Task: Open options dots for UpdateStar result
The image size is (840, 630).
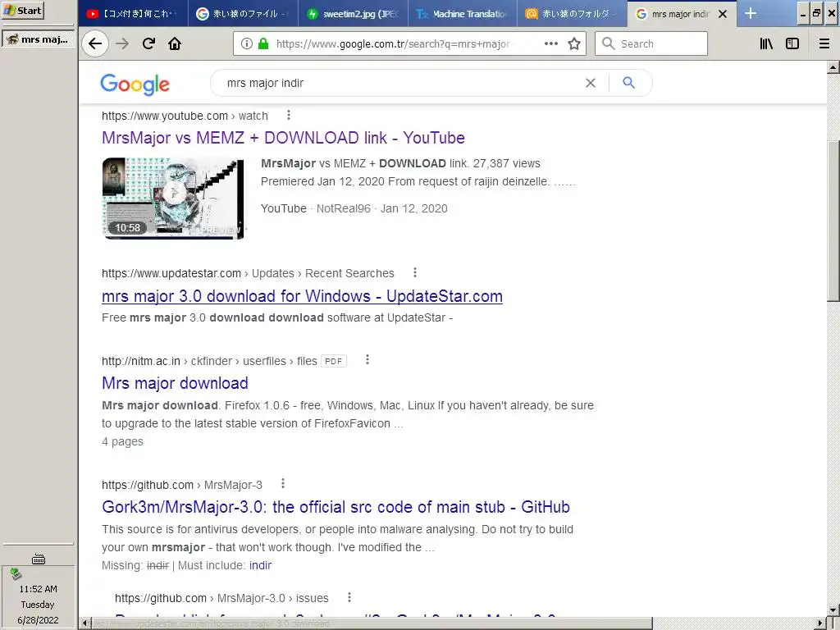Action: tap(414, 272)
